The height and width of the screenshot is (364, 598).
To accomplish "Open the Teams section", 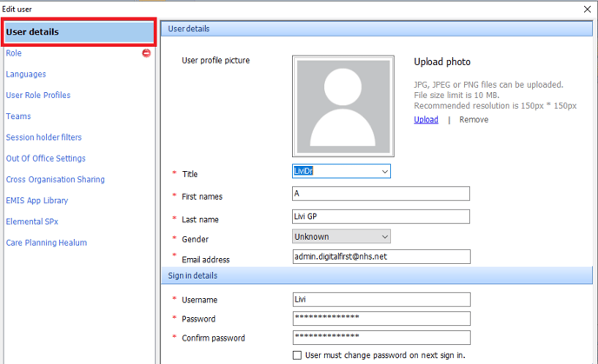I will click(18, 116).
